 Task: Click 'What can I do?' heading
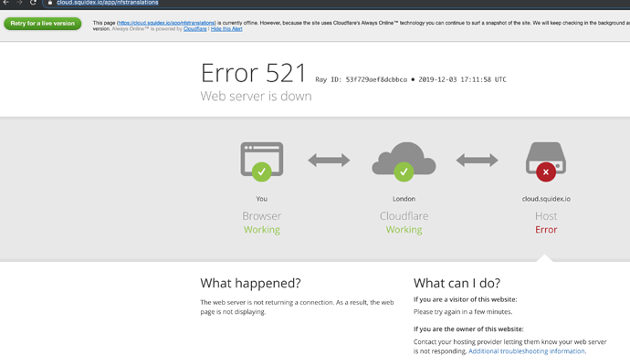point(457,284)
